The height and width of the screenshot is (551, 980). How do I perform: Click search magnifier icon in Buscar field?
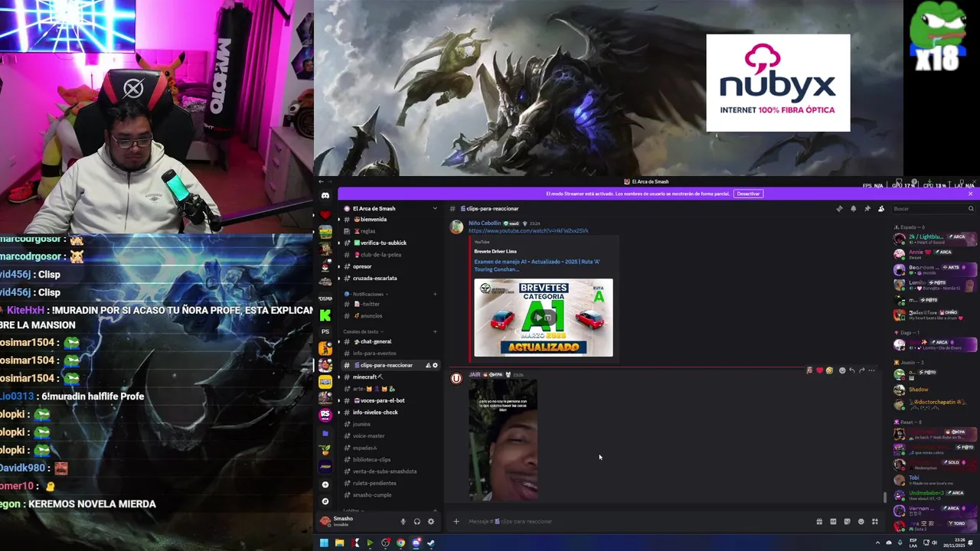coord(970,208)
